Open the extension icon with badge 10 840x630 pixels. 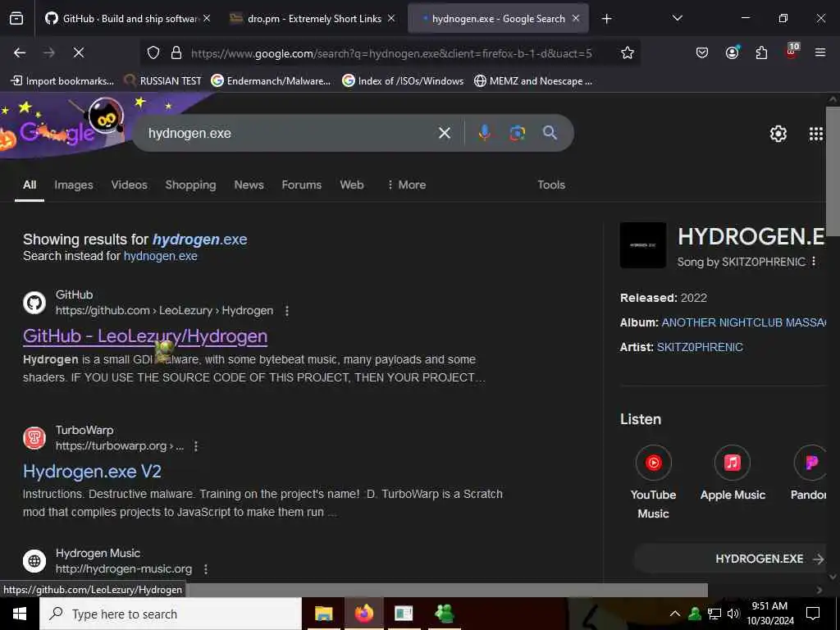pyautogui.click(x=792, y=52)
